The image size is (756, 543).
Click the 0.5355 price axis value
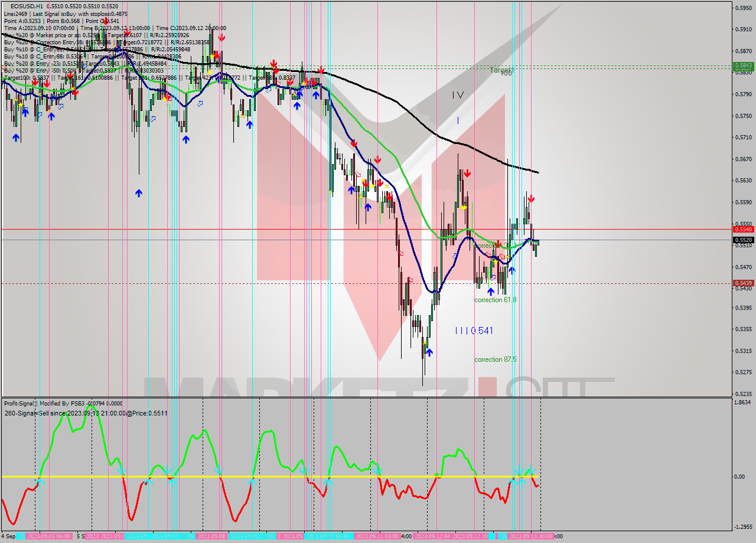click(743, 329)
